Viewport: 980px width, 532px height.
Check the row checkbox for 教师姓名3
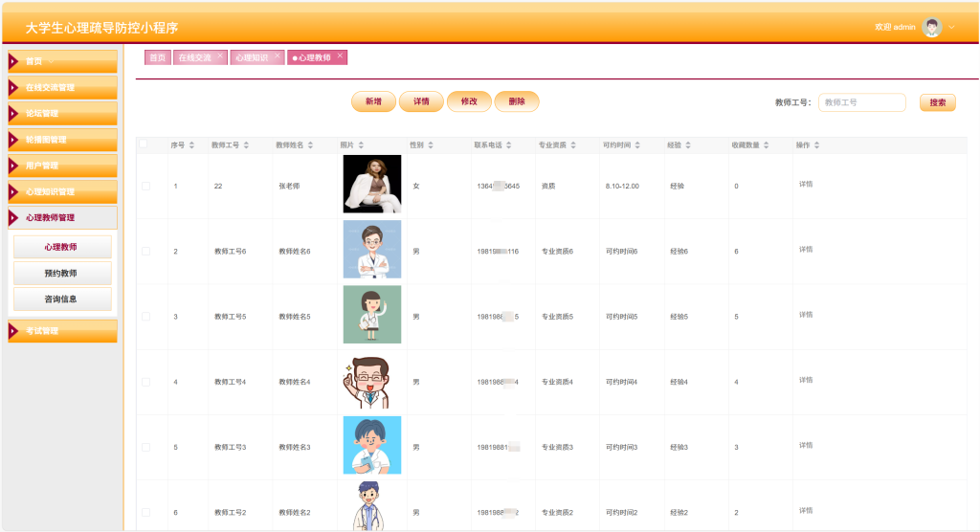pyautogui.click(x=145, y=448)
